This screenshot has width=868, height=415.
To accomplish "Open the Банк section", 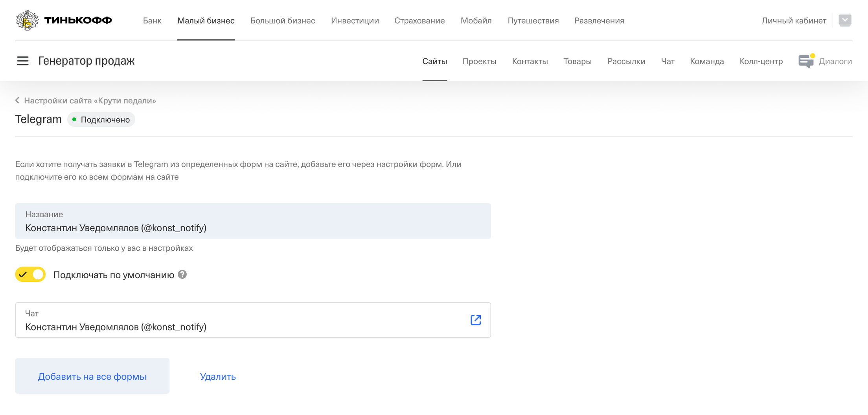I will click(152, 20).
